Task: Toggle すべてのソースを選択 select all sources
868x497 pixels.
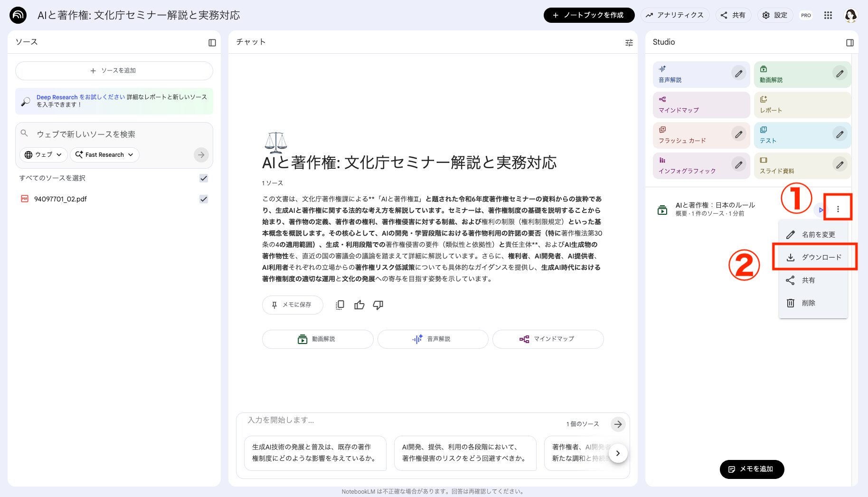Action: point(204,178)
